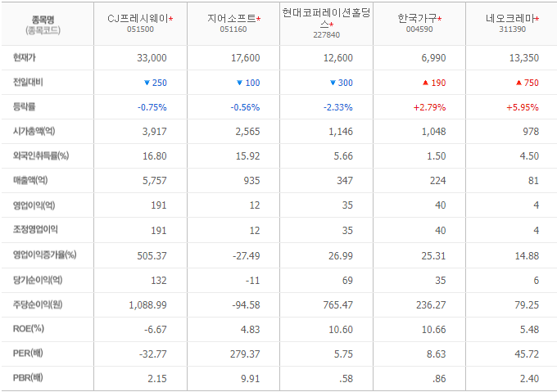This screenshot has height=392, width=557.
Task: Click the 시가총액(억) row label
Action: (x=34, y=131)
